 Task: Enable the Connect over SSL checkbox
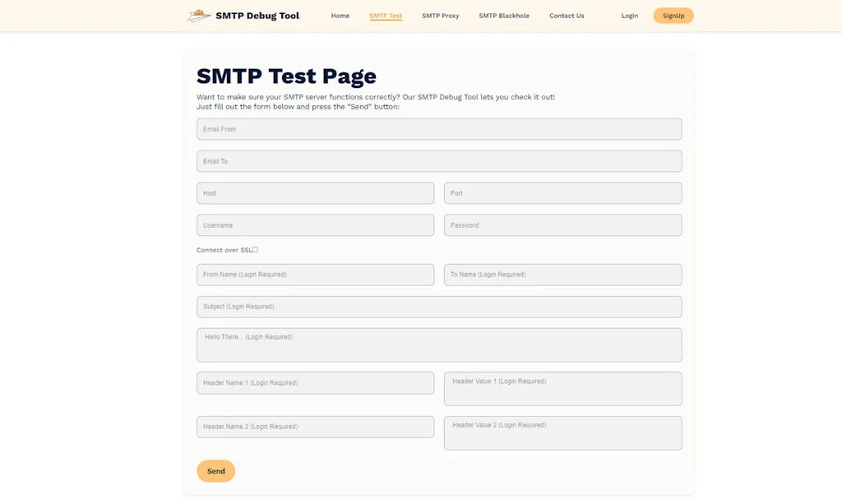pyautogui.click(x=254, y=248)
